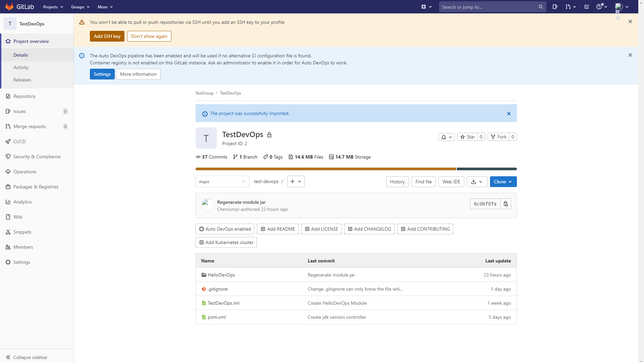Open Security & Compliance in sidebar
The height and width of the screenshot is (362, 644).
(37, 157)
